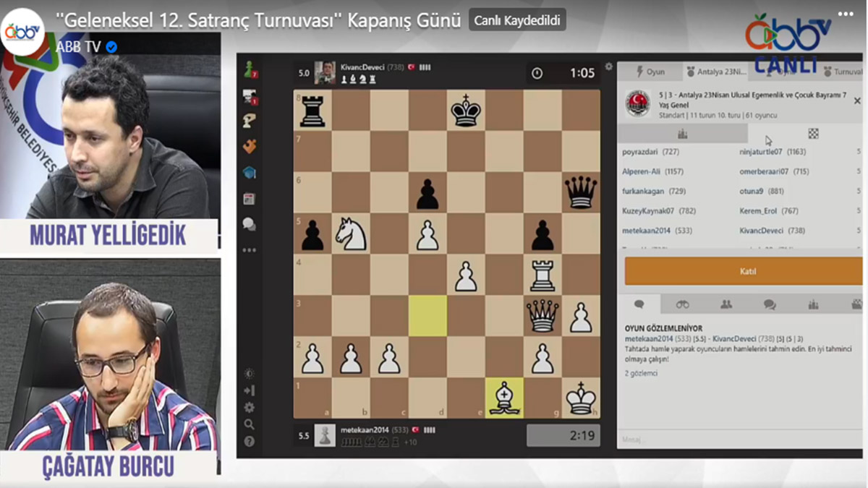Click the white queen on g3
The image size is (868, 488).
coord(542,316)
